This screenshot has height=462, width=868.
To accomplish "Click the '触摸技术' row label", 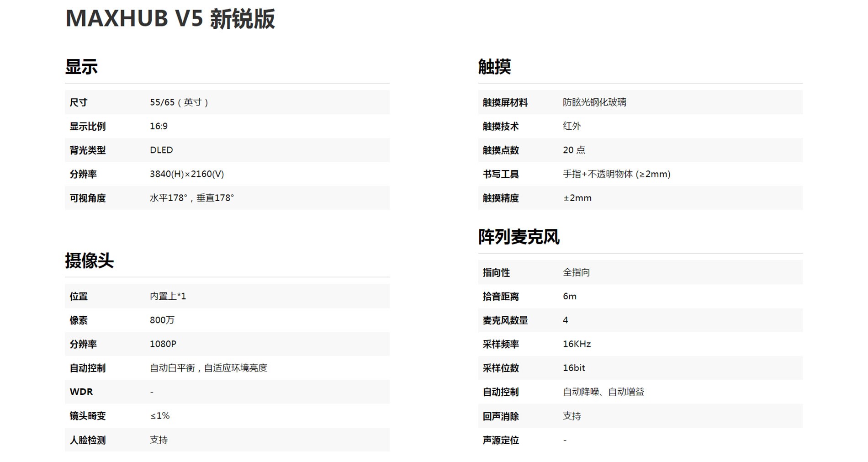I will coord(501,127).
